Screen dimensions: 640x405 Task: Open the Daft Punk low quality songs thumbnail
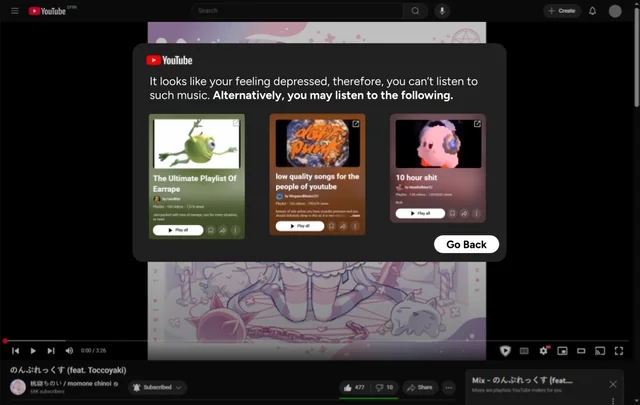[x=318, y=143]
